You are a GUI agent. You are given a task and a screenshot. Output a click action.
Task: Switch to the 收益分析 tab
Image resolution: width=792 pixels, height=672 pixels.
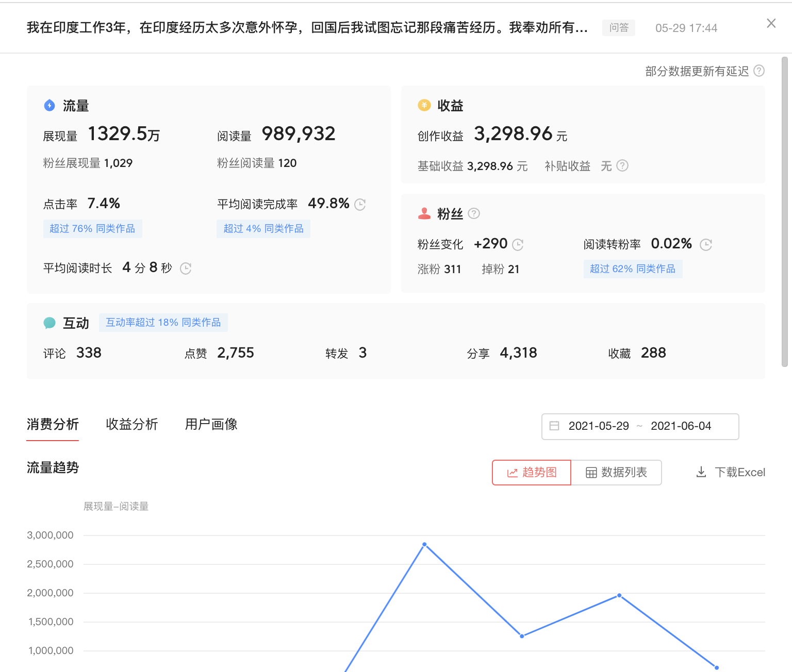pyautogui.click(x=131, y=425)
